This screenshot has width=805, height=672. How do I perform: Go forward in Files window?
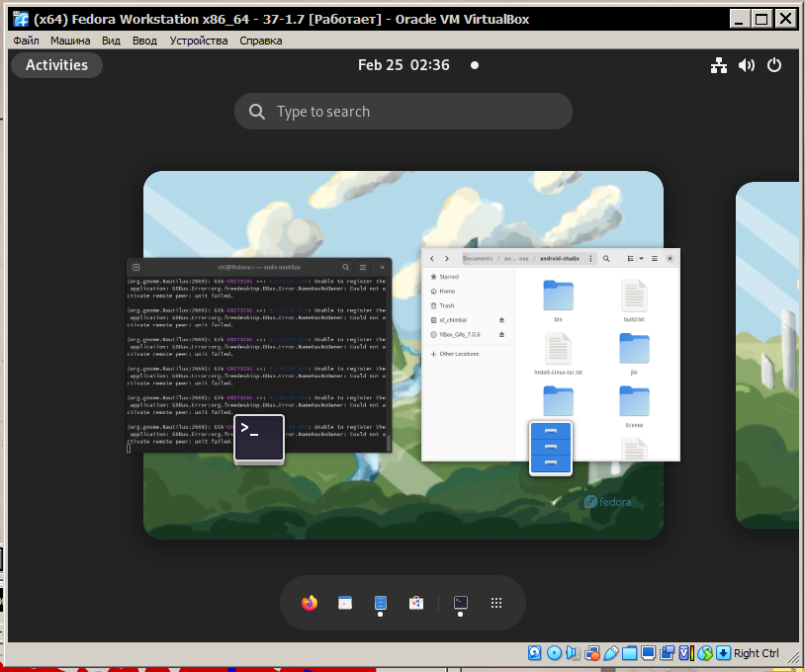(447, 259)
